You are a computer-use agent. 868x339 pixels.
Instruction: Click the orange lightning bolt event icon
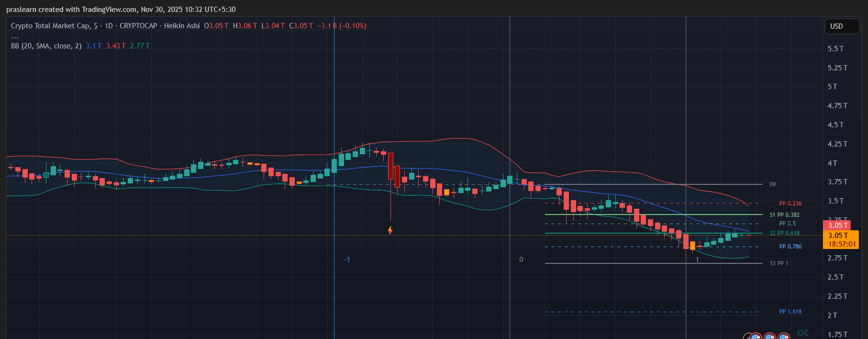[390, 230]
